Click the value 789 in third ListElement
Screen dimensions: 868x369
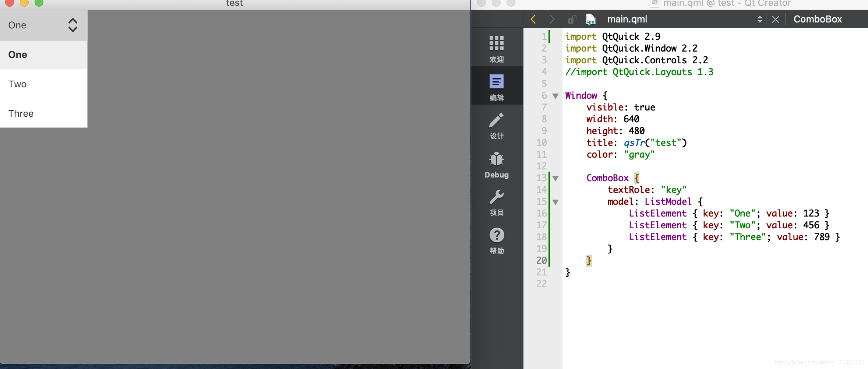[x=822, y=237]
